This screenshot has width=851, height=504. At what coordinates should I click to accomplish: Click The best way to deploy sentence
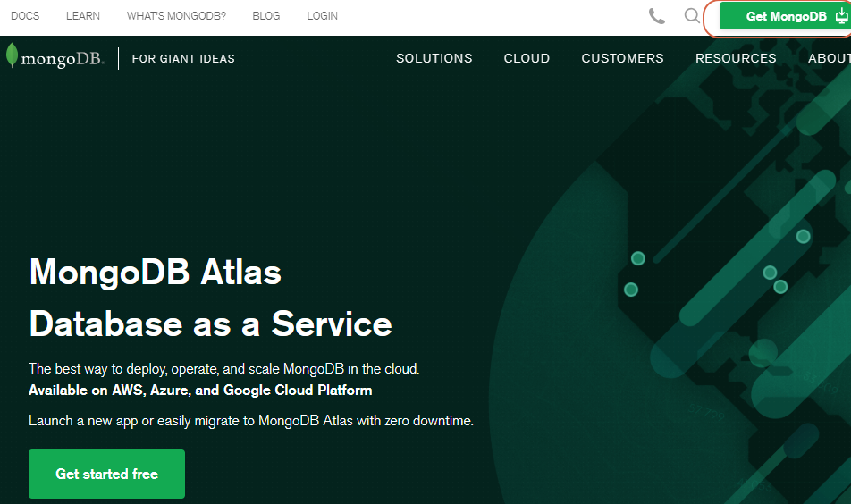coord(223,369)
